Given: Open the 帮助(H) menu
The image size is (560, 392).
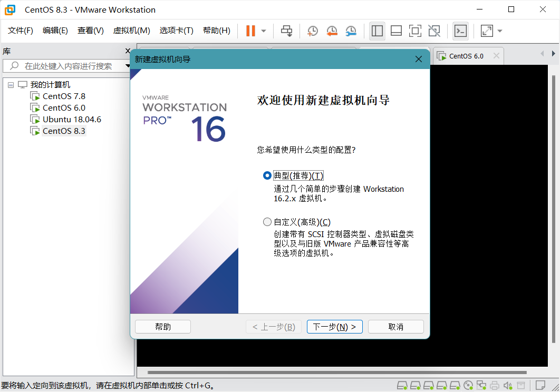Looking at the screenshot, I should pyautogui.click(x=216, y=31).
